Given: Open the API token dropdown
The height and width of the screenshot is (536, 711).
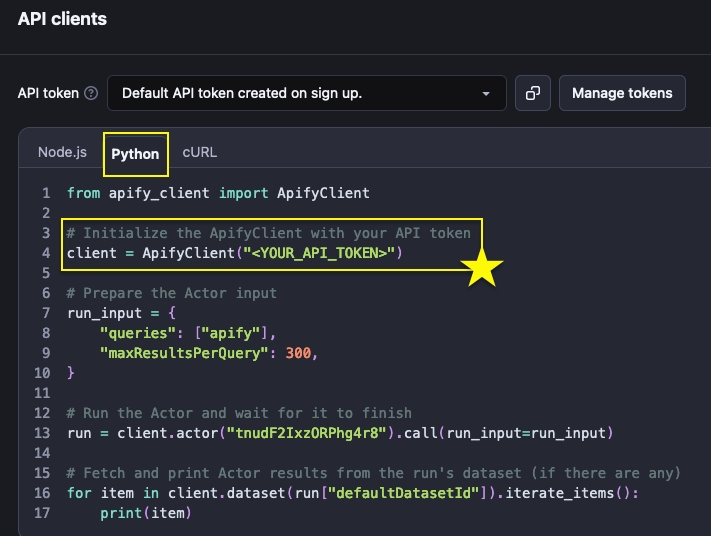Looking at the screenshot, I should point(306,93).
